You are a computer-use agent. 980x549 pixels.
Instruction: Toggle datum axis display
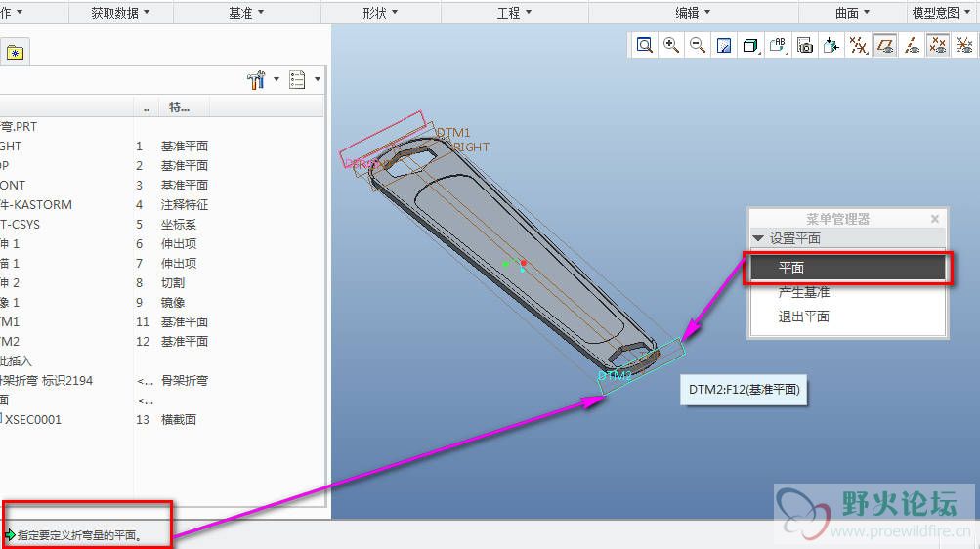(912, 45)
